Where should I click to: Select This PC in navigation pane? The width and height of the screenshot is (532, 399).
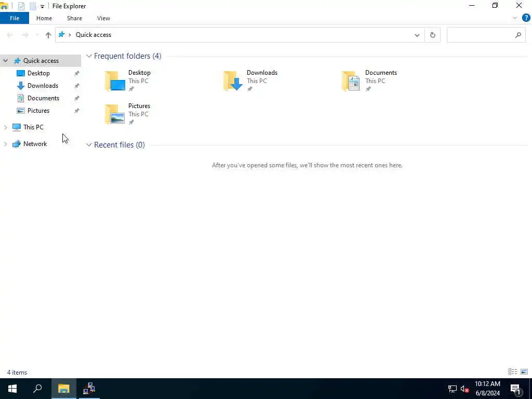point(33,127)
